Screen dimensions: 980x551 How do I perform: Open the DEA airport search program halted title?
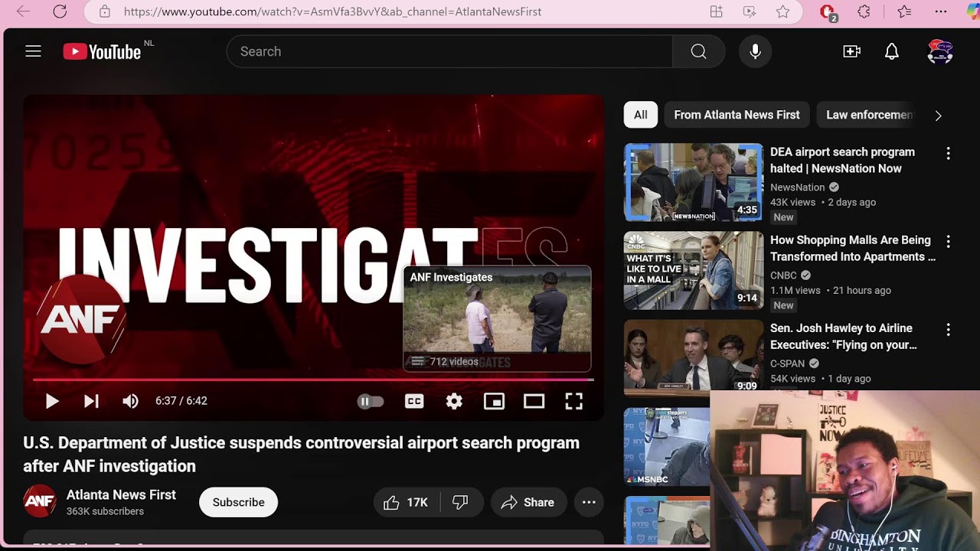(842, 160)
